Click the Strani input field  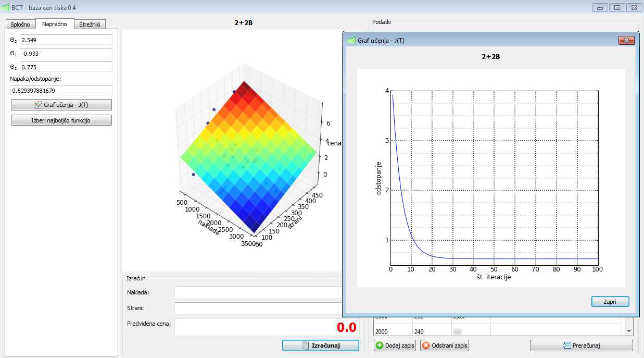[x=258, y=308]
